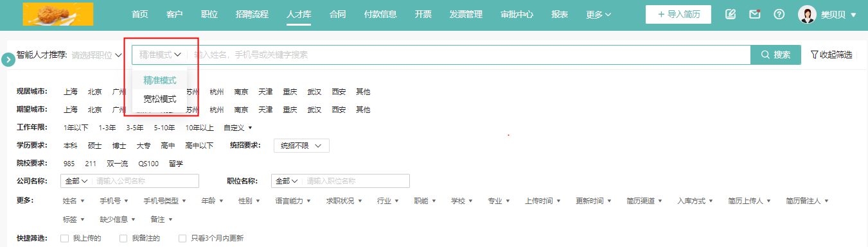The height and width of the screenshot is (247, 868).
Task: Open 公司名称 全部 dropdown
Action: click(x=76, y=181)
